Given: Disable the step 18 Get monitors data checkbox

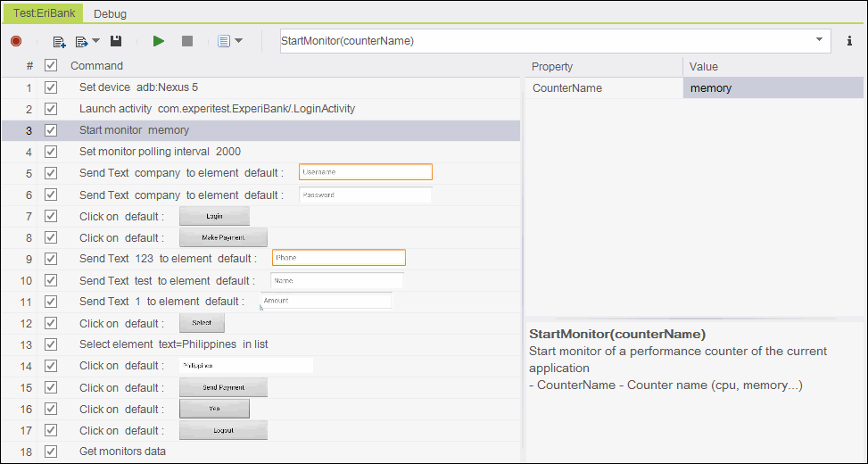Looking at the screenshot, I should [x=51, y=452].
